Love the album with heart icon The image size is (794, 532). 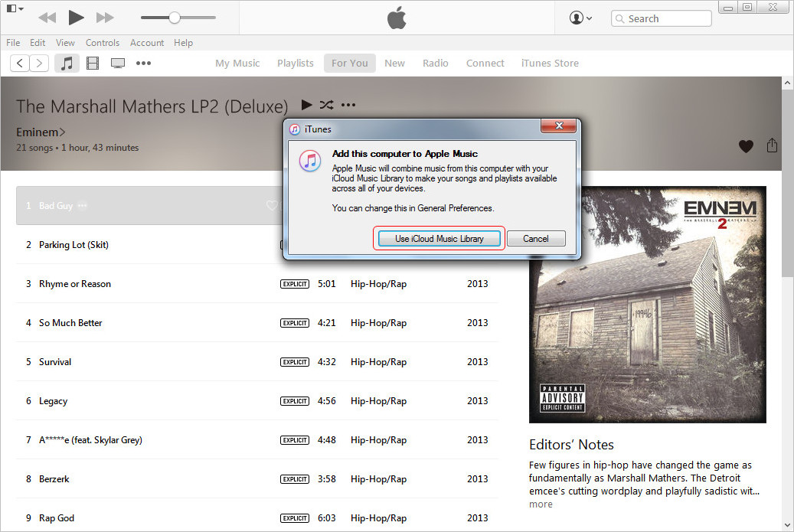point(746,146)
